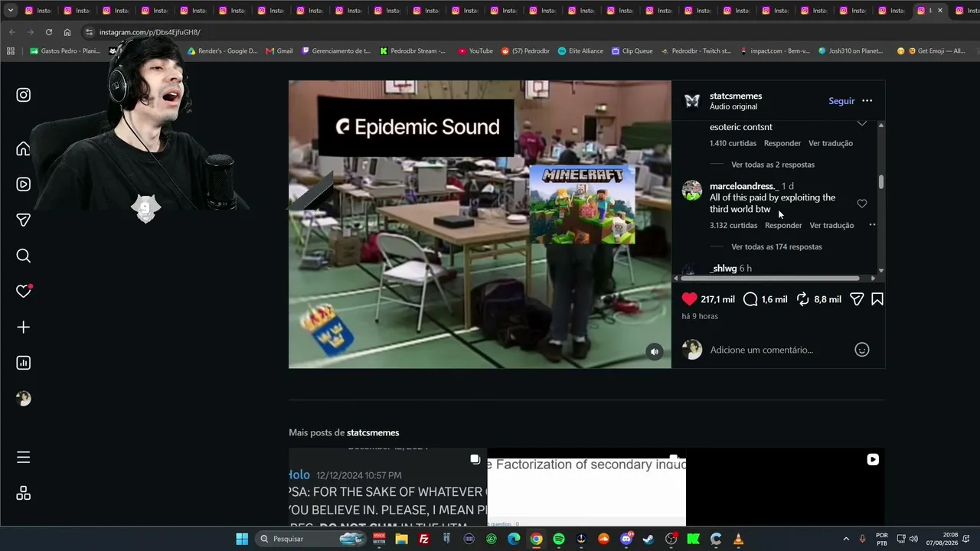Click the comments vertical scrollbar thumb
This screenshot has width=980, height=551.
click(881, 182)
